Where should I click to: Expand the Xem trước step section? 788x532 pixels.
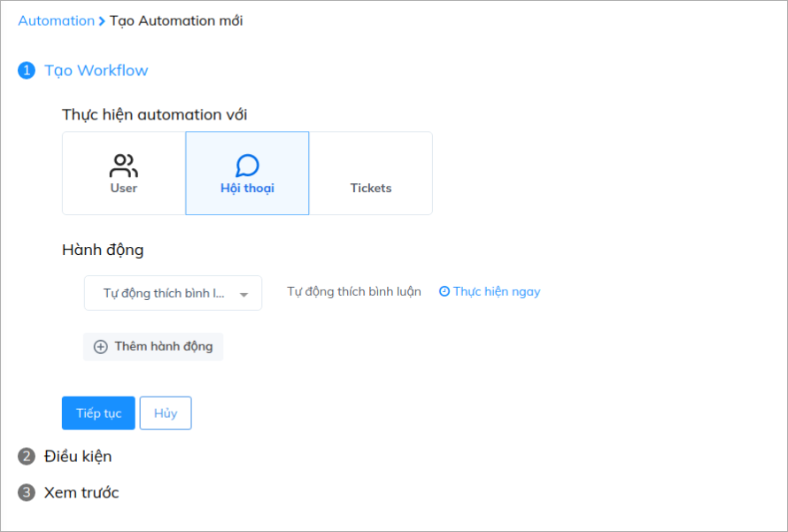coord(81,493)
